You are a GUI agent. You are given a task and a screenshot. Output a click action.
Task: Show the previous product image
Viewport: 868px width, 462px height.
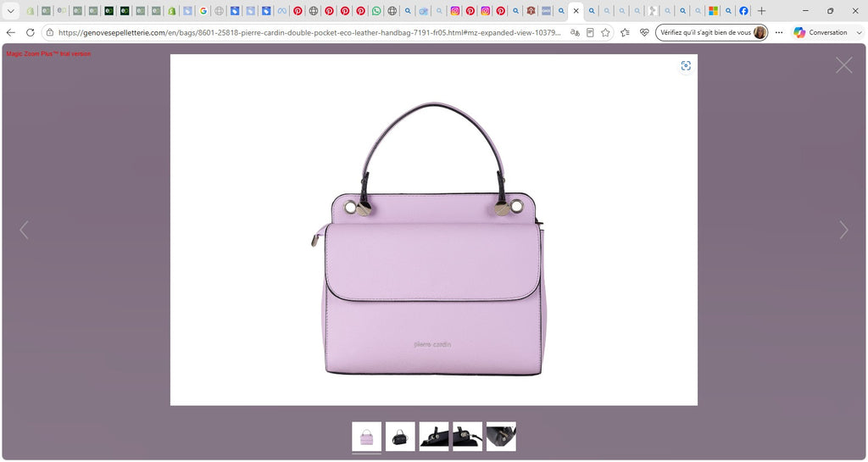click(x=24, y=230)
